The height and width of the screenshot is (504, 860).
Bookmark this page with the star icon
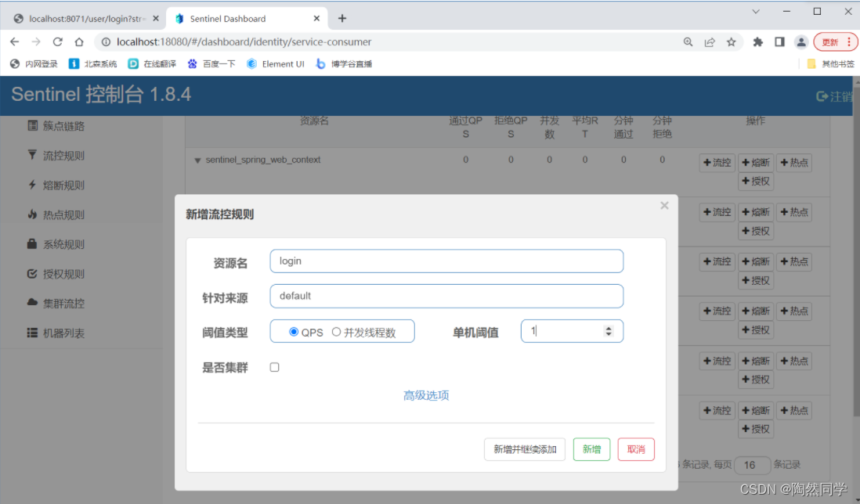coord(731,41)
